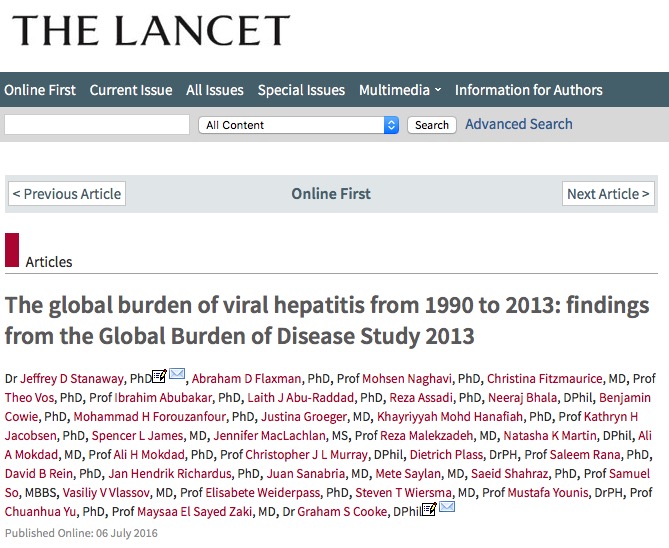Click Published Online: 06 July 2016 text
The height and width of the screenshot is (548, 669).
point(81,533)
